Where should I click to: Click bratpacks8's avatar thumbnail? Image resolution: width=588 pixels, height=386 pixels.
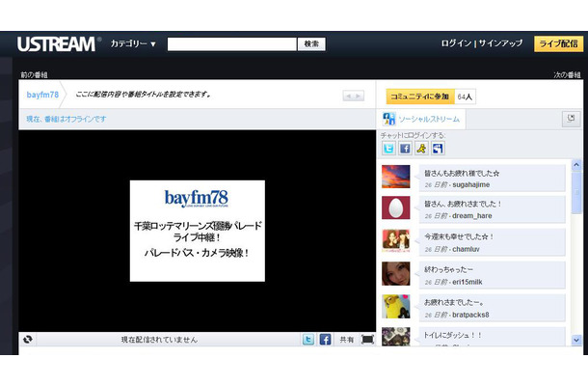pyautogui.click(x=395, y=307)
